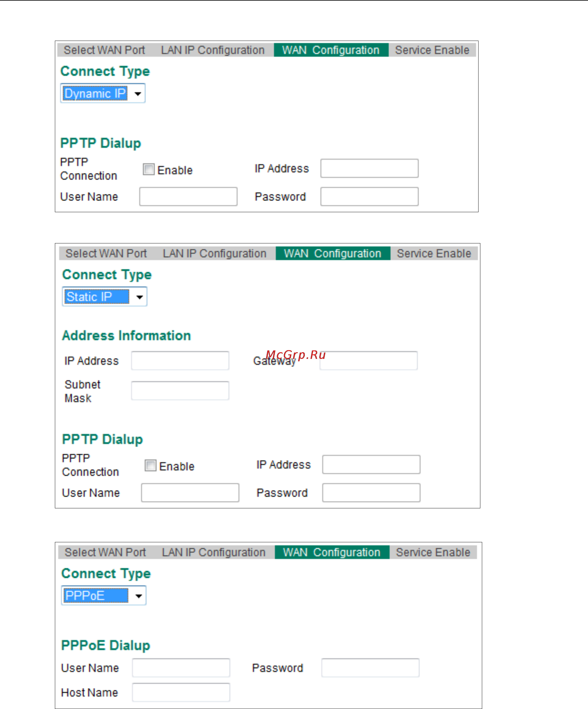The width and height of the screenshot is (588, 709).
Task: Focus PPPoE Dialup User Name field
Action: pyautogui.click(x=181, y=667)
